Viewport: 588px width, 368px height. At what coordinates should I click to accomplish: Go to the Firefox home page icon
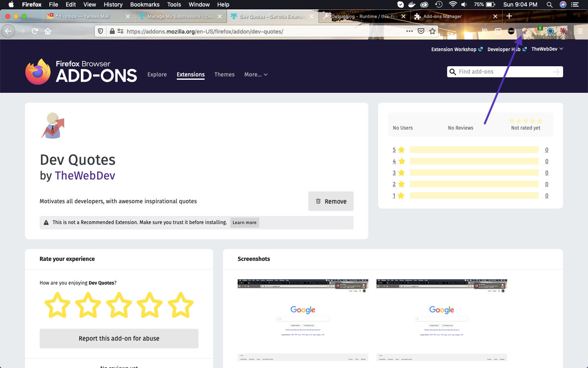point(48,31)
